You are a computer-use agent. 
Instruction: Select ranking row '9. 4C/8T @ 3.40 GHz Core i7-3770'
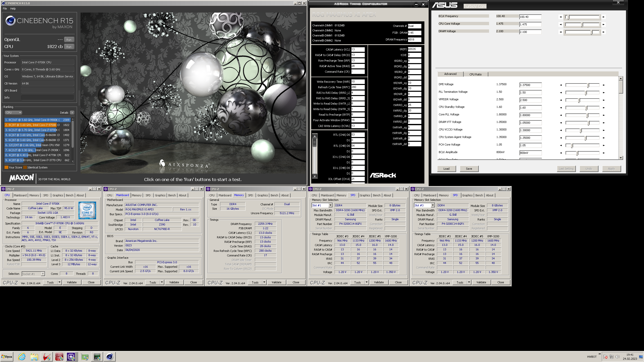coord(37,160)
